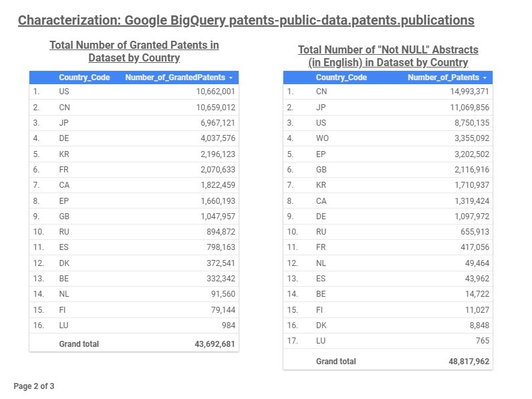
Task: Select value 1,097,972 for DE abstracts
Action: (472, 217)
